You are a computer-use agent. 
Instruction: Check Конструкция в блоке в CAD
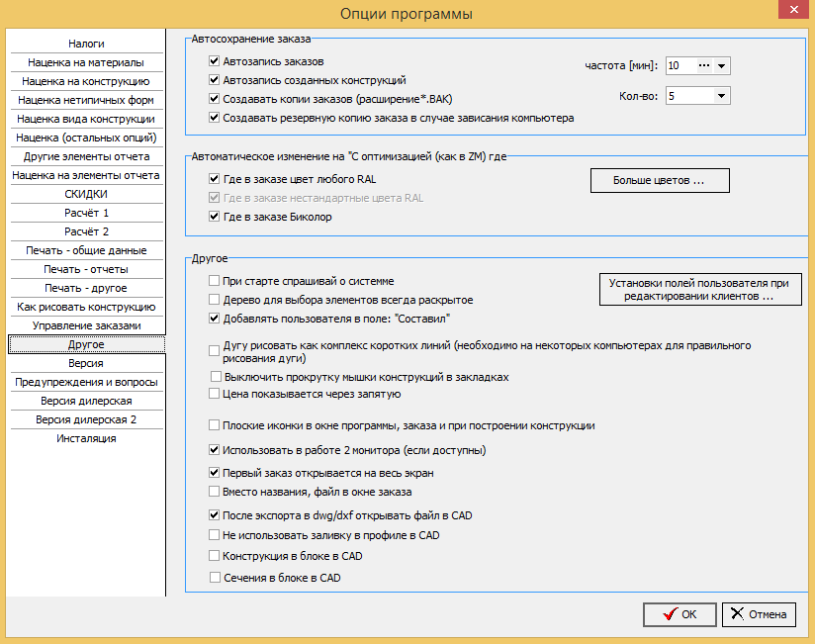215,556
